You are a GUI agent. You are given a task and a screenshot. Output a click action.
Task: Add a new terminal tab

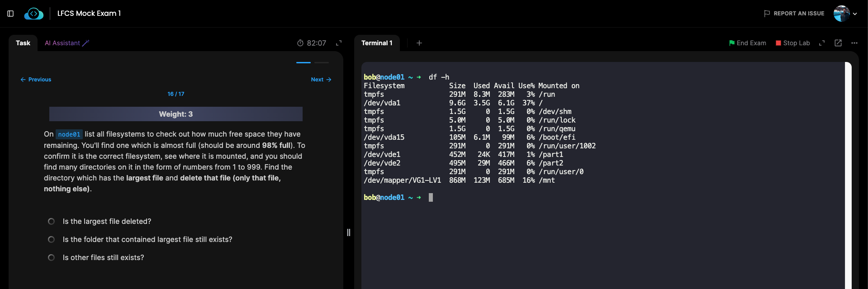[419, 43]
